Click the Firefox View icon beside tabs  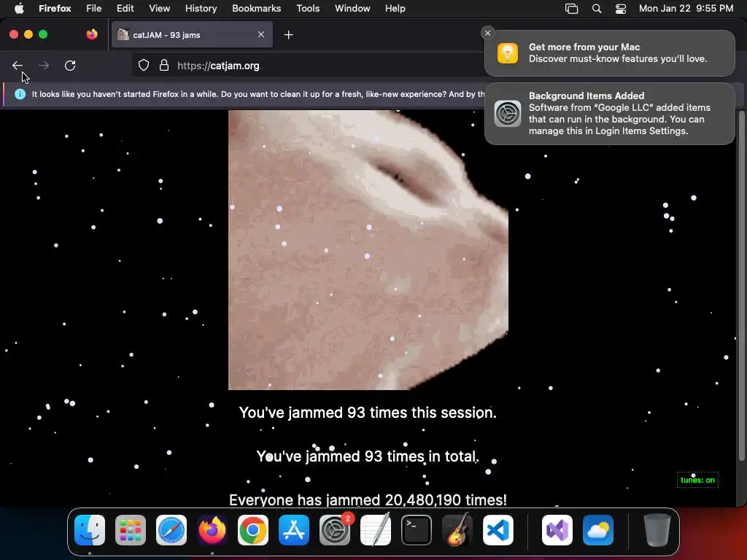point(92,34)
